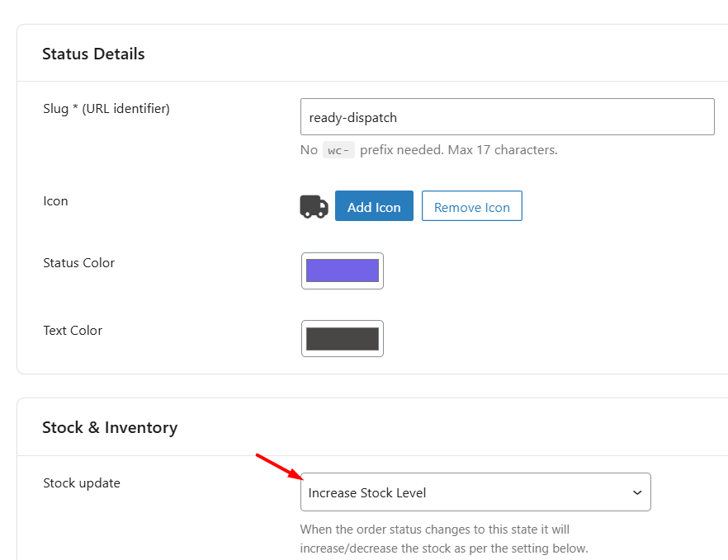This screenshot has height=560, width=728.
Task: Click the Stock update dropdown chevron arrow
Action: coord(636,492)
